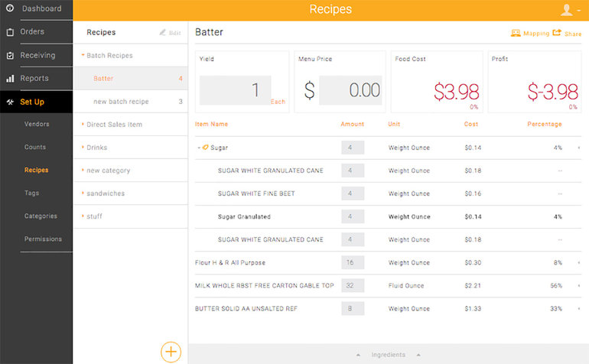Screen dimensions: 589x364
Task: Open the Receiving section
Action: pyautogui.click(x=37, y=55)
